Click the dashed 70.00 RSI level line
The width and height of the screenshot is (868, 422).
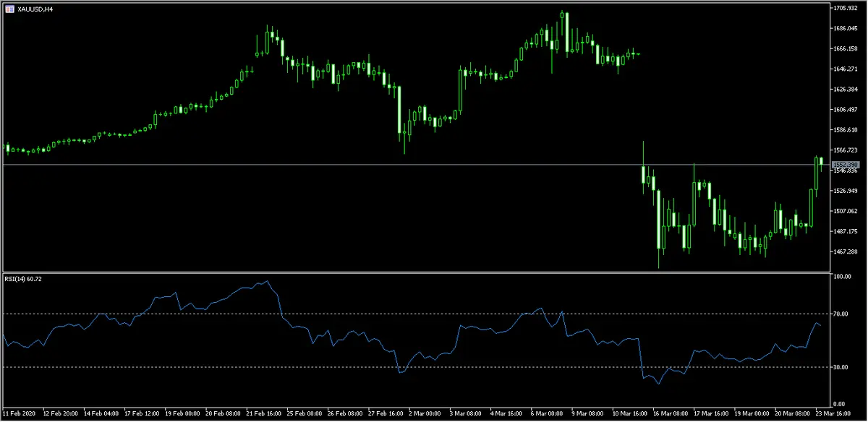(362, 314)
